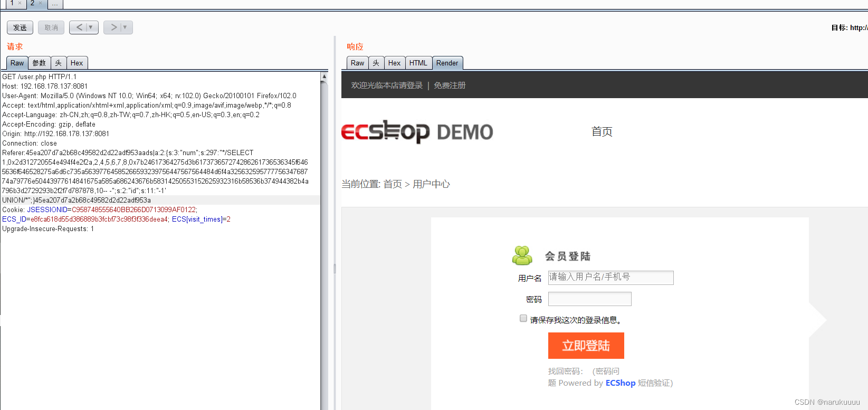Select the response 头 headers tab
Image resolution: width=868 pixels, height=410 pixels.
[376, 63]
